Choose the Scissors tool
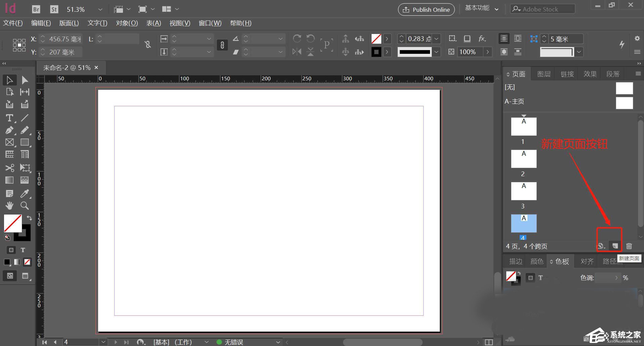Viewport: 644px width, 346px height. [x=9, y=168]
